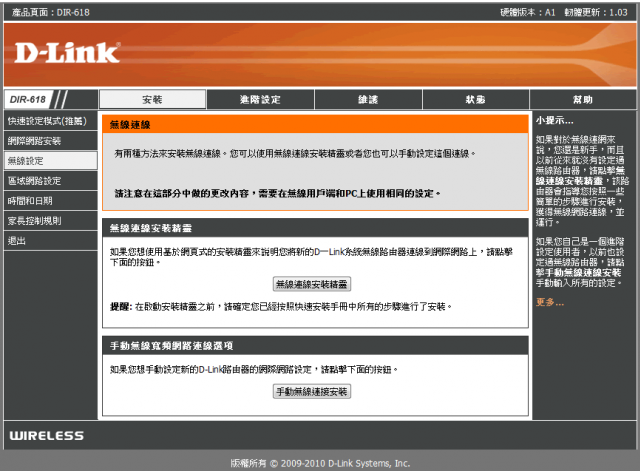Screen dimensions: 640x471
Task: Click the 小提示... heading
Action: 555,120
